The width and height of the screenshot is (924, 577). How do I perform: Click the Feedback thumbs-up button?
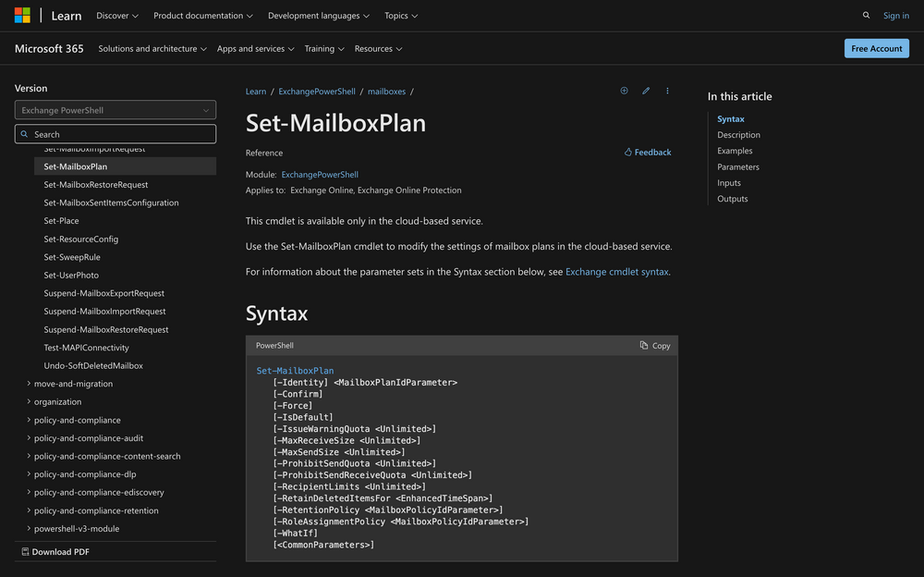648,153
